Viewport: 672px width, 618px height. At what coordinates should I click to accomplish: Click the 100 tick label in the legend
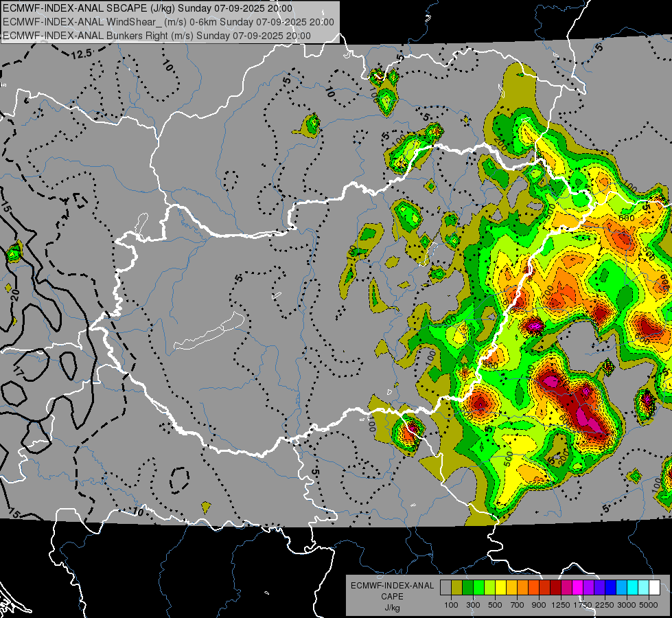(451, 605)
